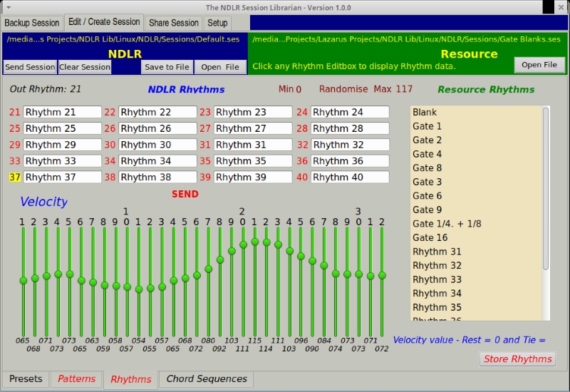Select Rhythm 35 in resource list

(x=476, y=307)
